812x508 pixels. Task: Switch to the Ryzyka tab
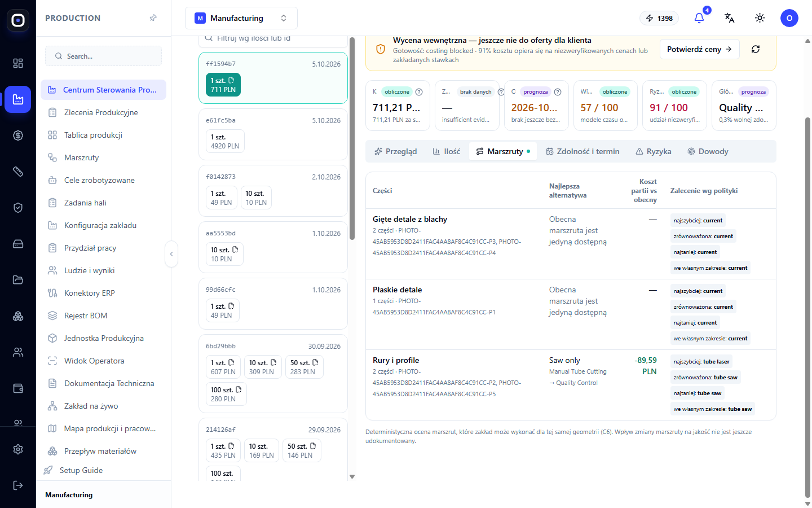[x=654, y=151]
